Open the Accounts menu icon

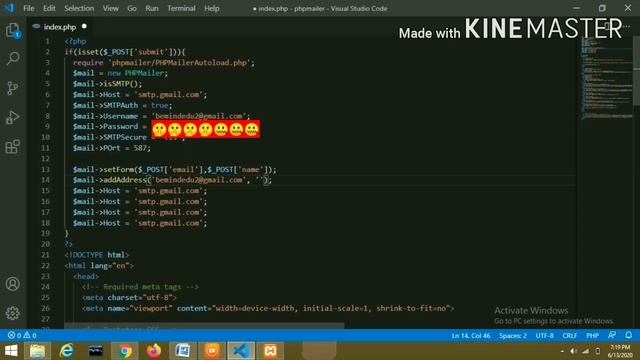13,284
